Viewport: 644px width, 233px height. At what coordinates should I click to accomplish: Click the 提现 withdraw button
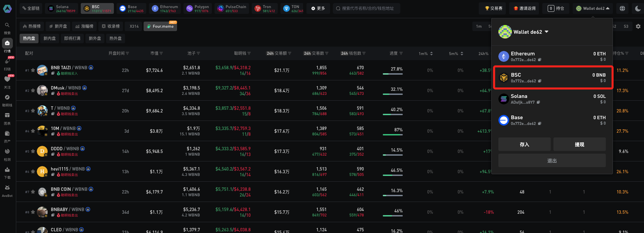pos(579,145)
